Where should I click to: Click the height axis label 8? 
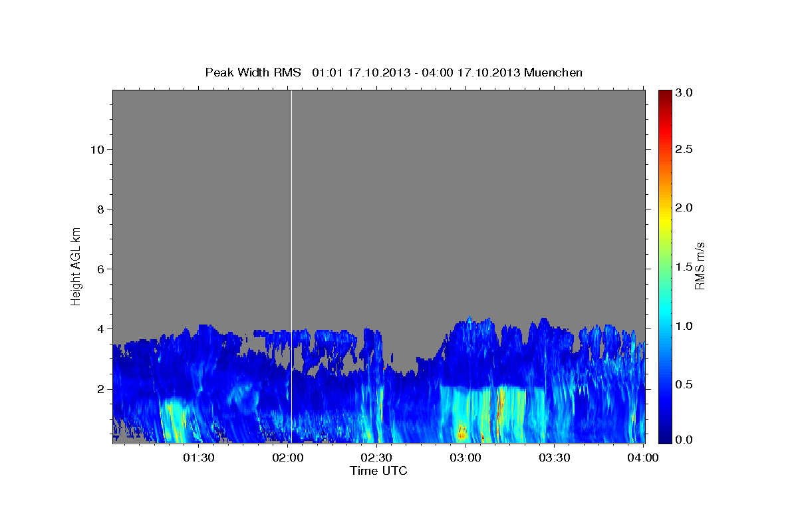(99, 209)
